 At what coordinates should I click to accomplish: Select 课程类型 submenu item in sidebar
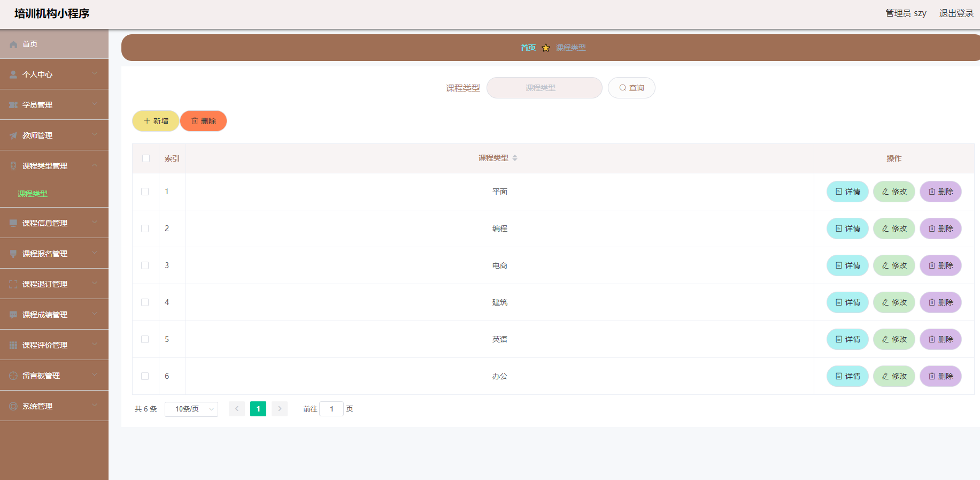[x=33, y=194]
